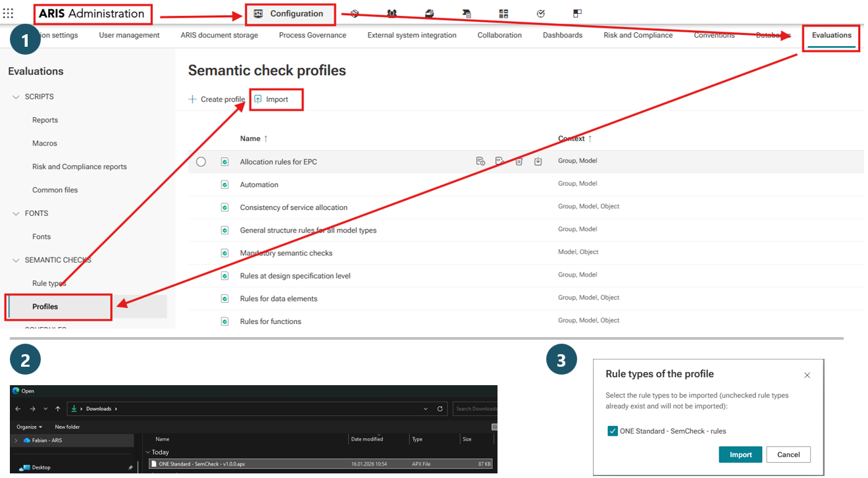The width and height of the screenshot is (868, 478).
Task: Click the plus icon beside Create profile
Action: [x=193, y=99]
